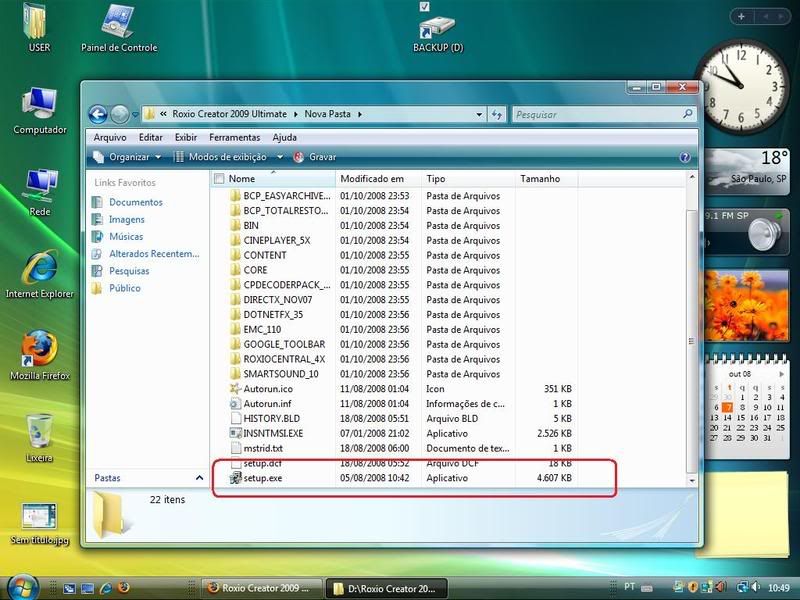Image resolution: width=800 pixels, height=600 pixels.
Task: Click the Gravar burn button
Action: pos(315,157)
